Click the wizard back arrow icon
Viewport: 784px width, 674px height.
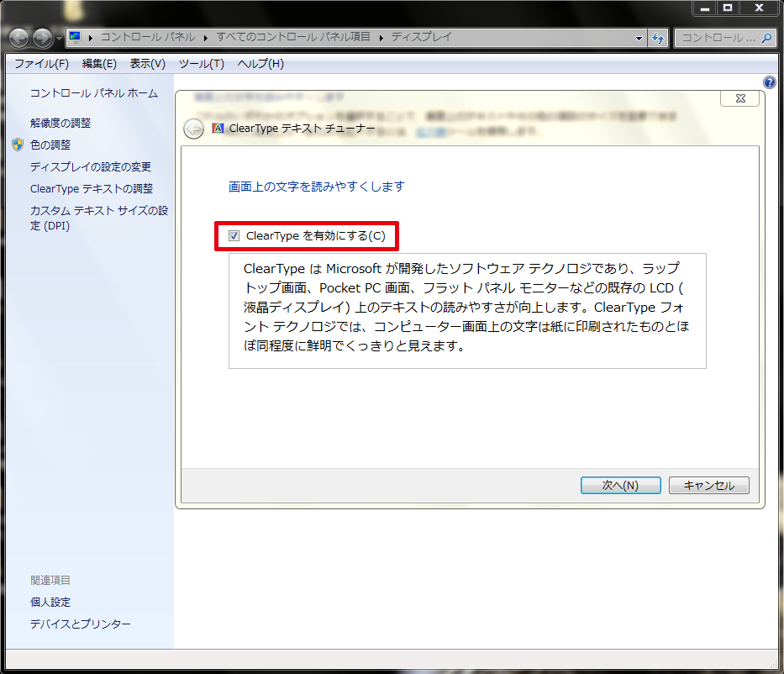[193, 129]
